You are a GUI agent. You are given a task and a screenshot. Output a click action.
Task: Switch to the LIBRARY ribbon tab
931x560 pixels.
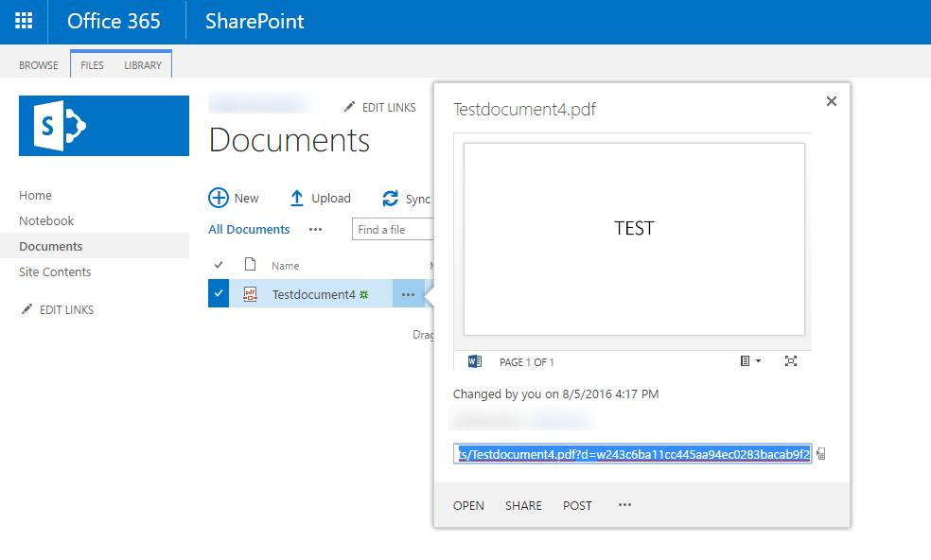click(x=143, y=65)
